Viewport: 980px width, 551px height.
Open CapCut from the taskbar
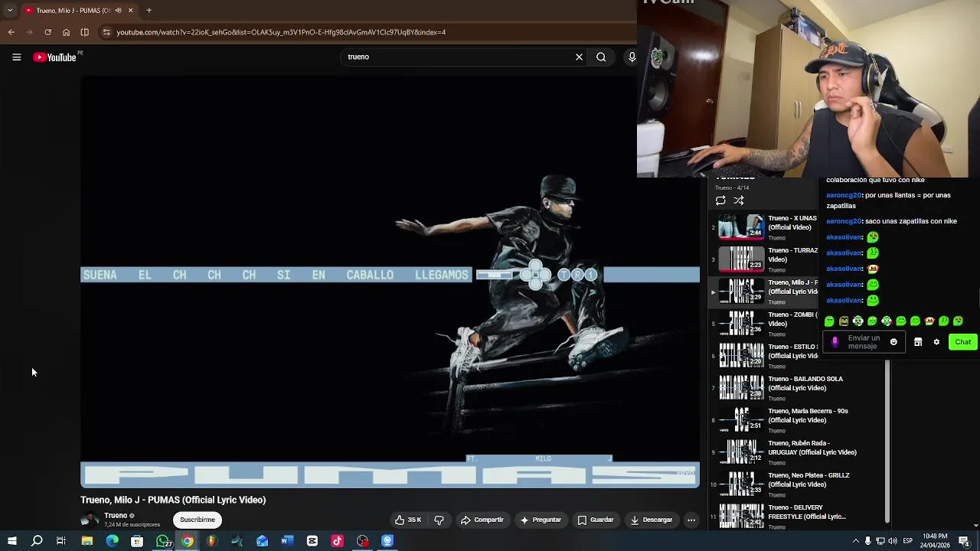coord(312,541)
